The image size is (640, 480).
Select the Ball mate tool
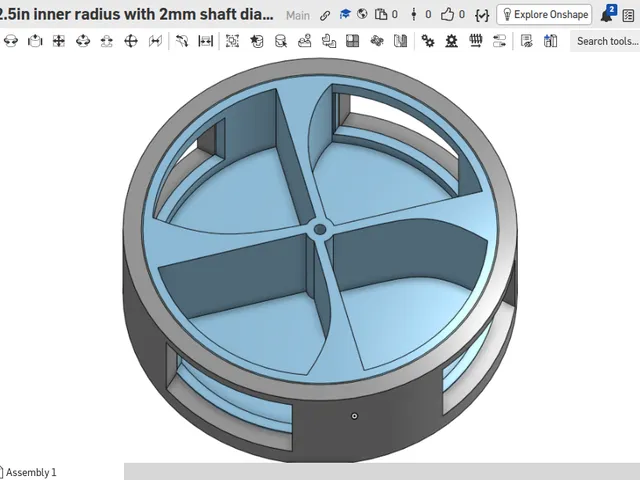[x=131, y=41]
